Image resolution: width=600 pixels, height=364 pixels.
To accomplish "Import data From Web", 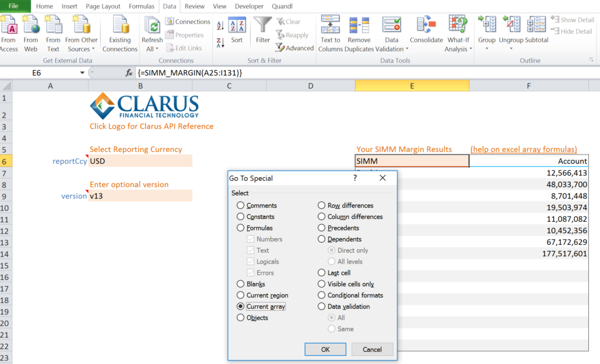I will pos(30,33).
